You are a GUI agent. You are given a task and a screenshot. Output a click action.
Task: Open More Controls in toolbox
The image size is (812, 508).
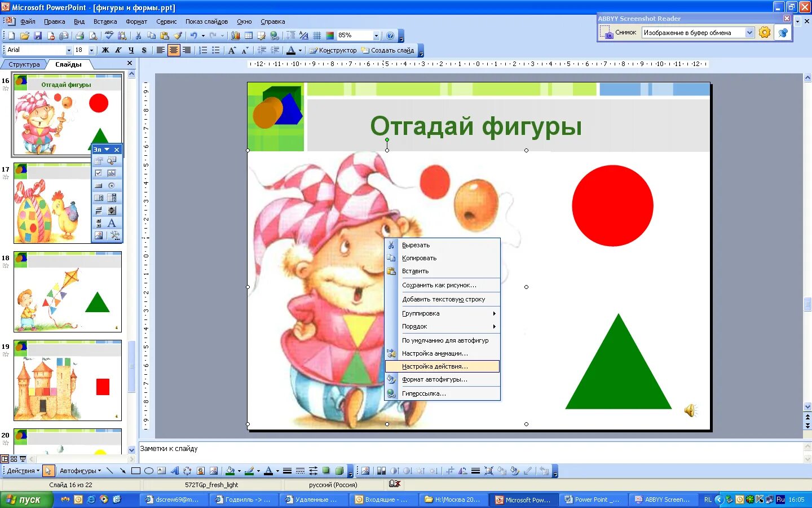(x=115, y=235)
